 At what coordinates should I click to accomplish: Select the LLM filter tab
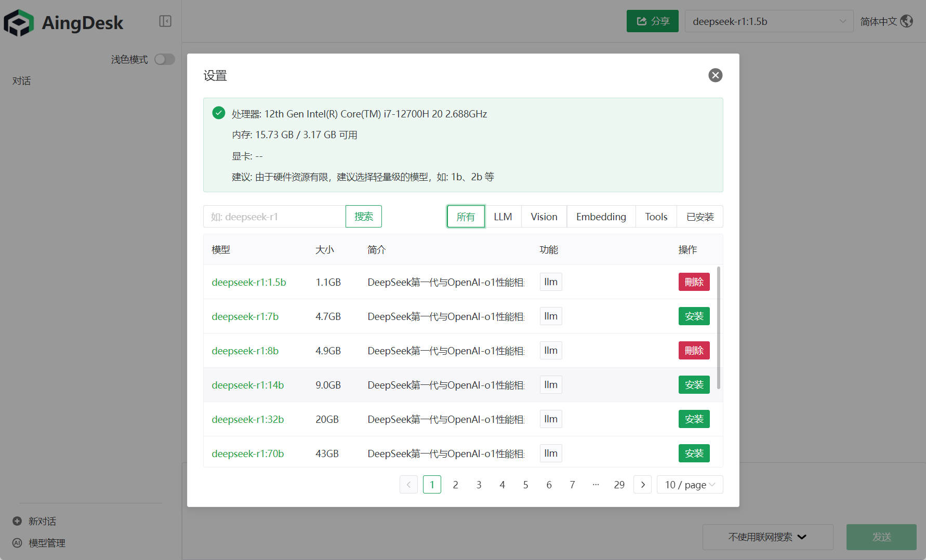click(x=503, y=217)
